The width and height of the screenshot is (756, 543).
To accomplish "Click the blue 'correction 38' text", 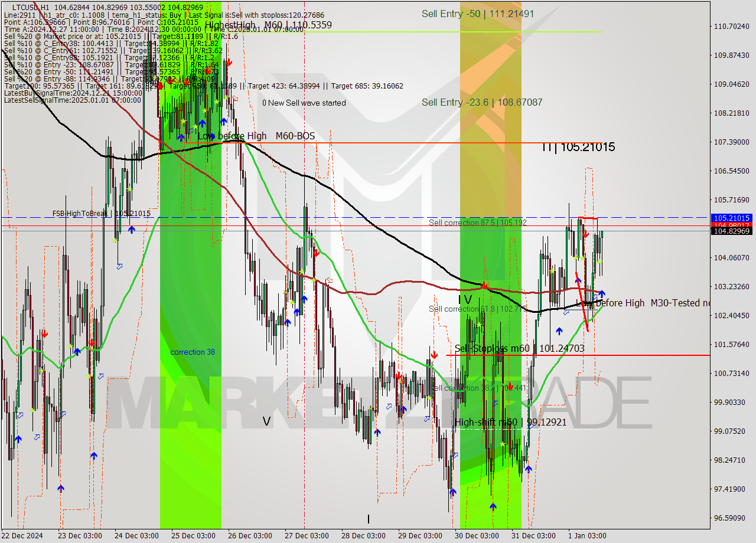I will point(193,352).
